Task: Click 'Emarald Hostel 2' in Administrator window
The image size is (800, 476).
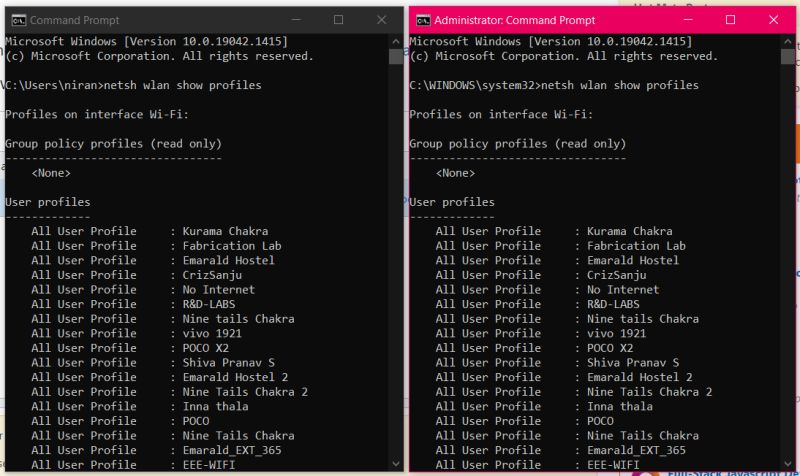Action: tap(639, 377)
